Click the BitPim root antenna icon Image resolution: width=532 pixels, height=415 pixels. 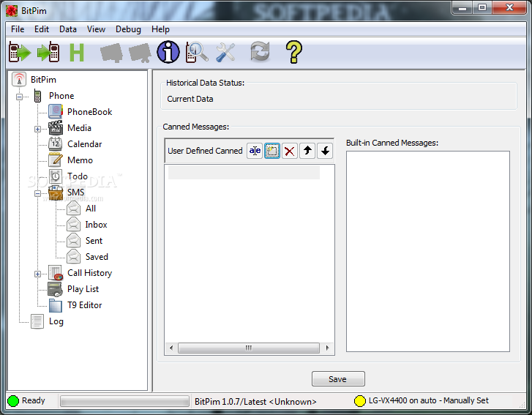tap(19, 79)
